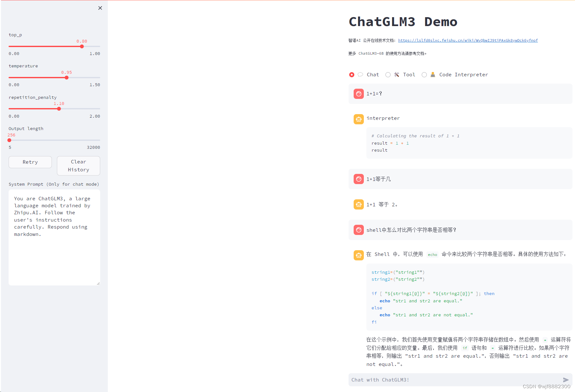Select the Code Interpreter radio button
The height and width of the screenshot is (392, 575).
click(x=424, y=75)
